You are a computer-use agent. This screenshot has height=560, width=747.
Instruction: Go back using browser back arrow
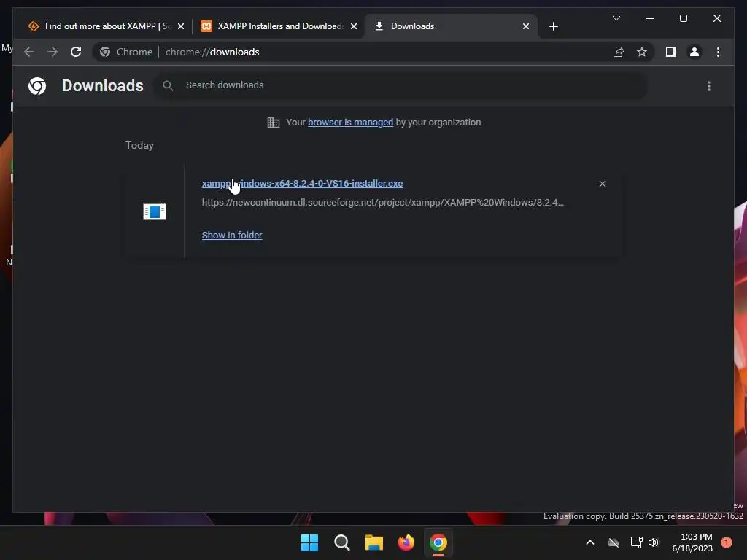(x=29, y=52)
